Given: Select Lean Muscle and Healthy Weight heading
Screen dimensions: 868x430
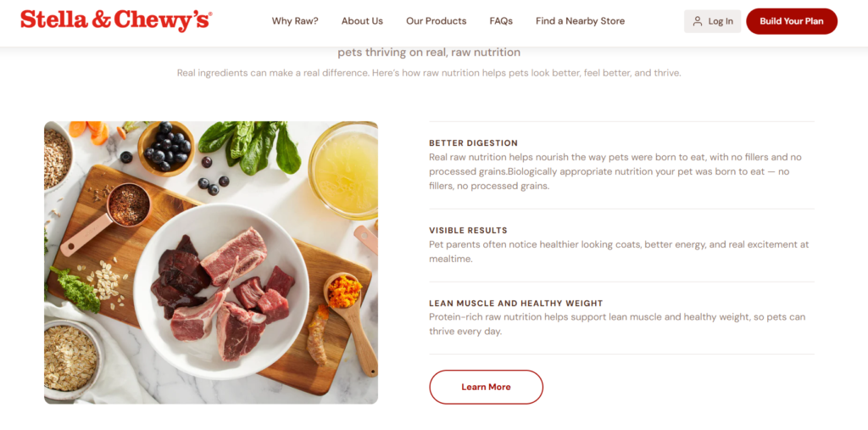Looking at the screenshot, I should click(516, 303).
